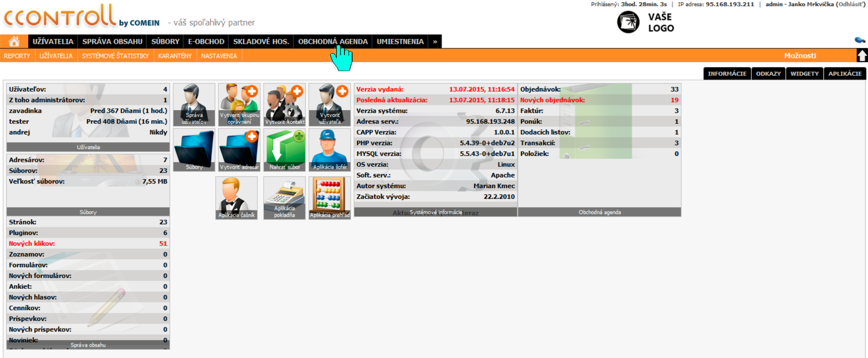Click the Nahrať súbor icon

click(284, 150)
